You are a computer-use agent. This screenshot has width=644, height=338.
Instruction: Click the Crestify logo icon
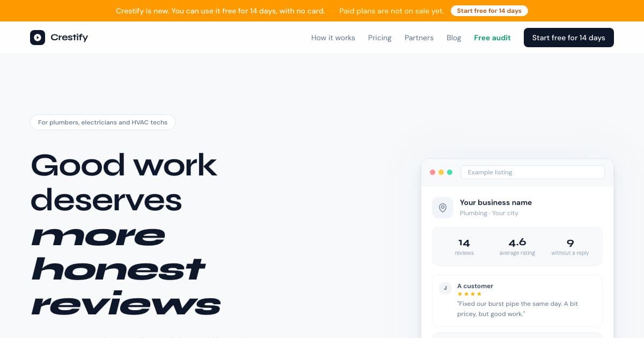point(38,38)
